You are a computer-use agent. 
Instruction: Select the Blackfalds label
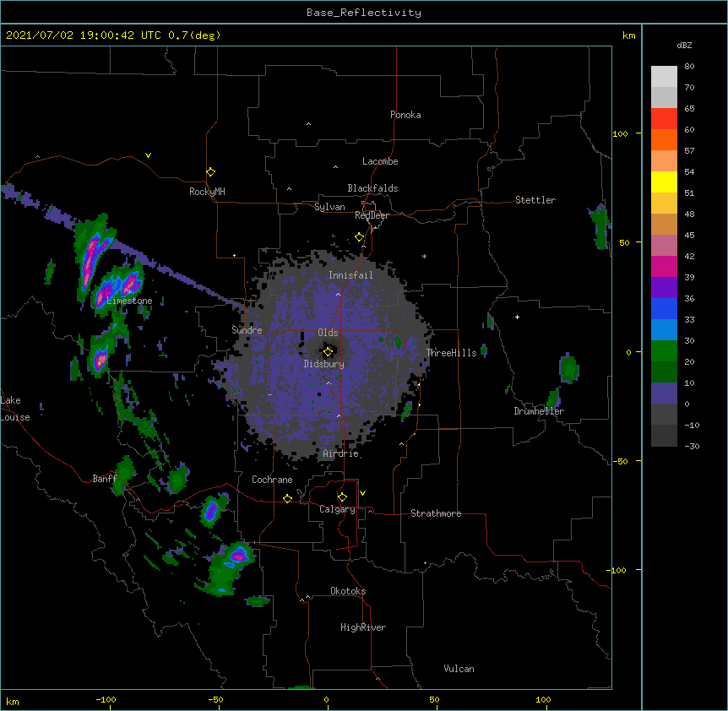tap(372, 188)
